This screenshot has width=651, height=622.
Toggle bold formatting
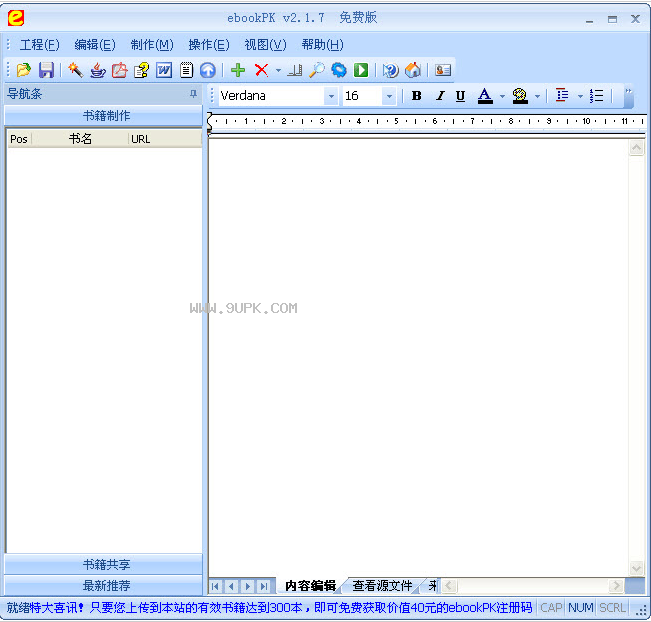pyautogui.click(x=416, y=96)
